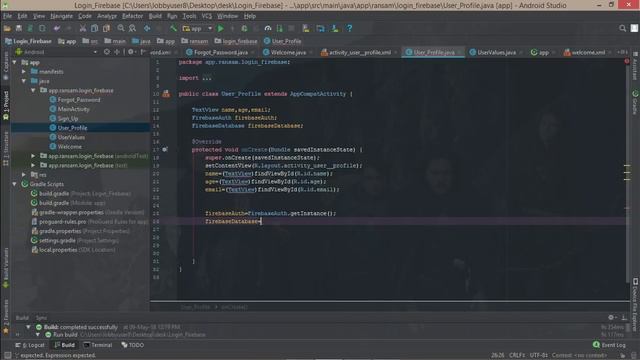Image resolution: width=640 pixels, height=360 pixels.
Task: Open the Terminal tool window
Action: pyautogui.click(x=98, y=345)
